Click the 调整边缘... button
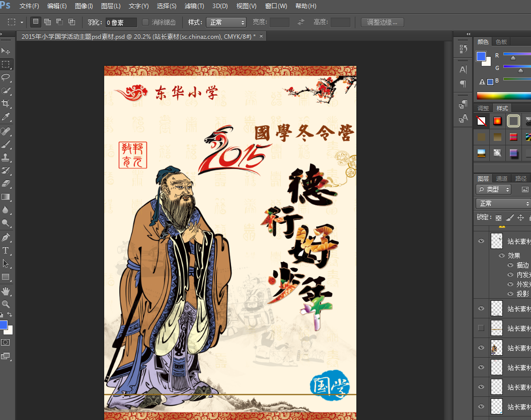Image resolution: width=531 pixels, height=420 pixels. point(383,22)
